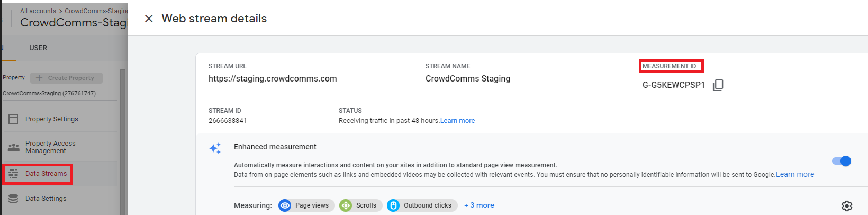
Task: Expand the '+ 3 more' measuring events
Action: pyautogui.click(x=479, y=205)
